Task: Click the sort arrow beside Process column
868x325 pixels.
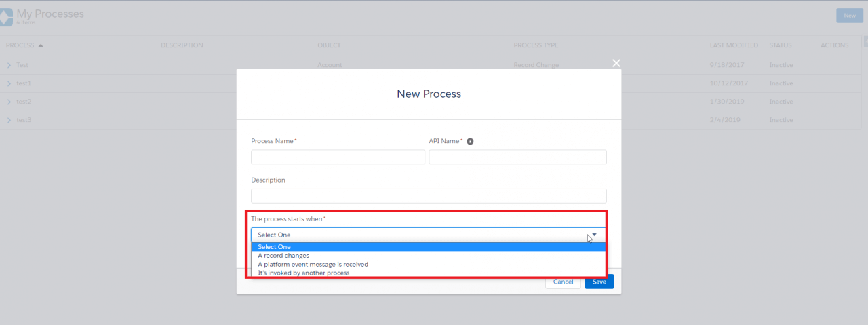Action: [41, 46]
